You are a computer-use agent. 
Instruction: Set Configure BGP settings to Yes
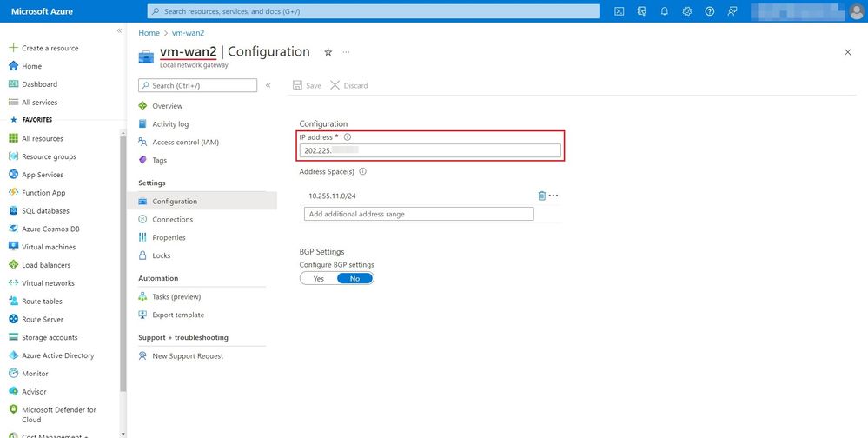click(318, 278)
